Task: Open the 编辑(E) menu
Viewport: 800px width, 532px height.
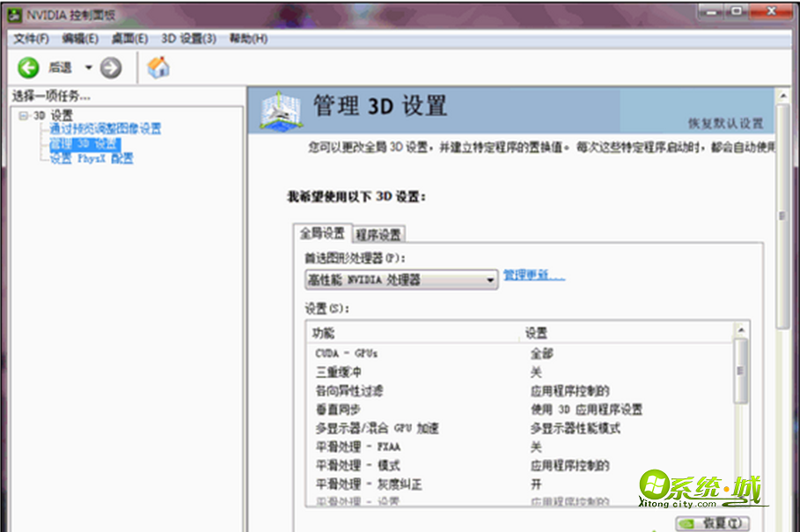Action: pos(80,39)
